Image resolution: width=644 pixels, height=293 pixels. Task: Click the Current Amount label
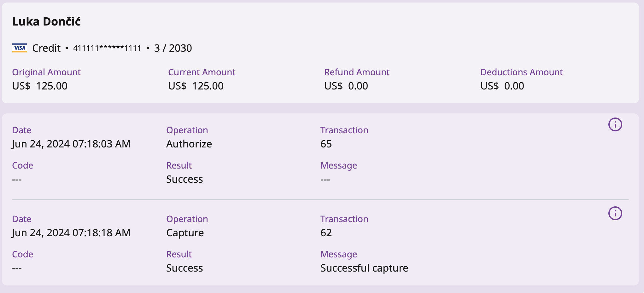(x=202, y=72)
